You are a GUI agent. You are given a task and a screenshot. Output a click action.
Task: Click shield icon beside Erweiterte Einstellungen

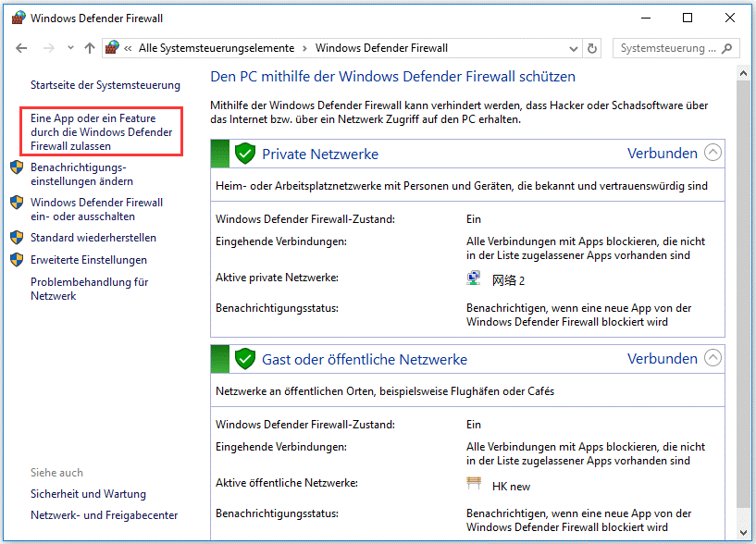click(17, 259)
